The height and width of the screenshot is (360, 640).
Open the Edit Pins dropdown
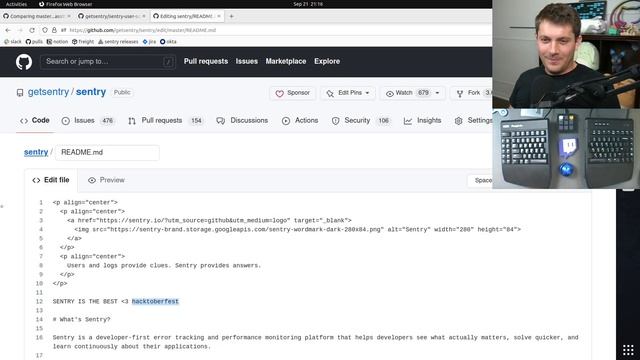[347, 93]
